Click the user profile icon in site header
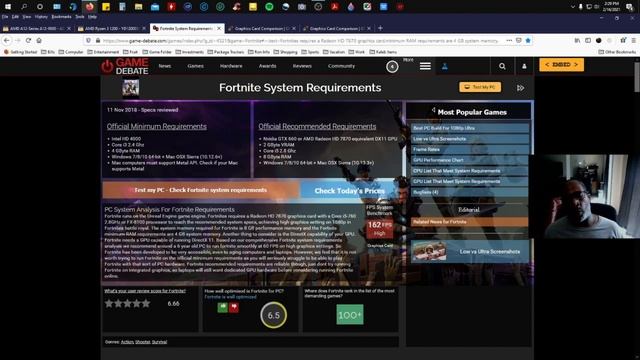The height and width of the screenshot is (360, 640). pos(524,66)
